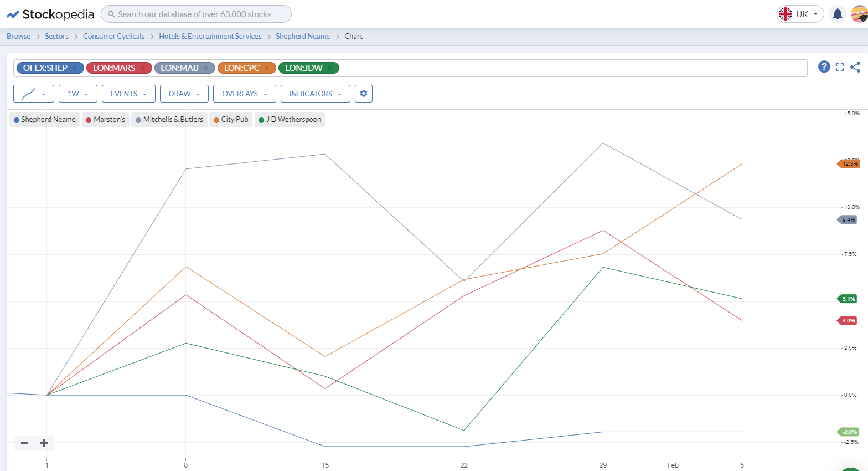
Task: Open the notifications bell
Action: pyautogui.click(x=838, y=14)
